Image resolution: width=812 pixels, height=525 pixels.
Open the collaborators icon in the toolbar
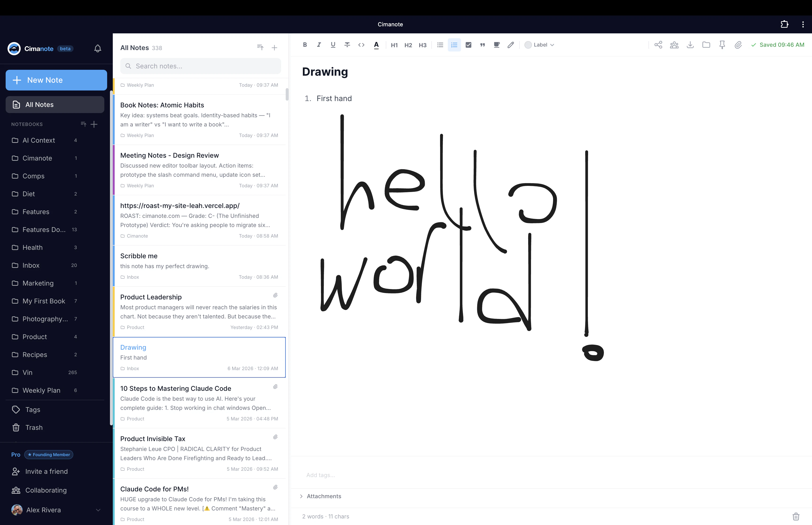pos(674,45)
